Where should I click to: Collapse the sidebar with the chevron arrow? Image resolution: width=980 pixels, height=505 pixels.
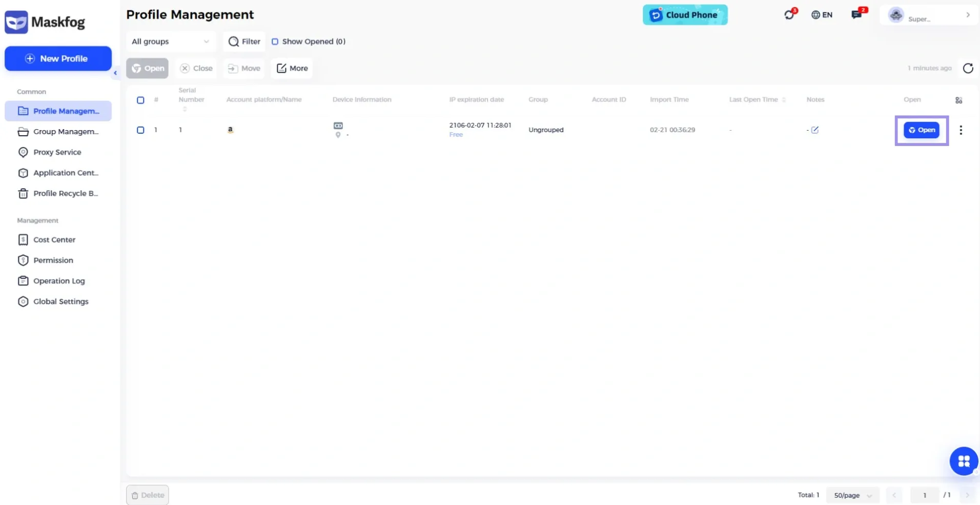point(115,73)
